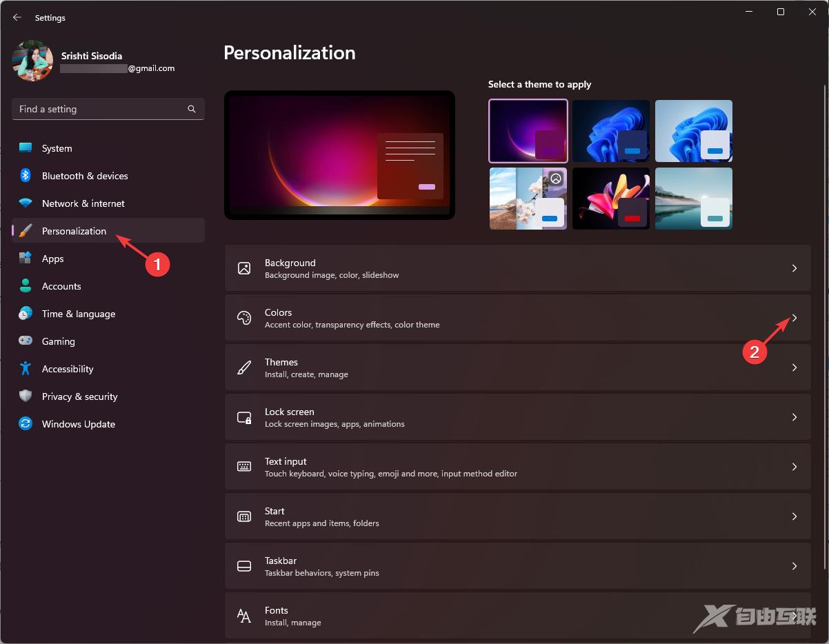
Task: Expand the Themes row chevron
Action: point(795,368)
